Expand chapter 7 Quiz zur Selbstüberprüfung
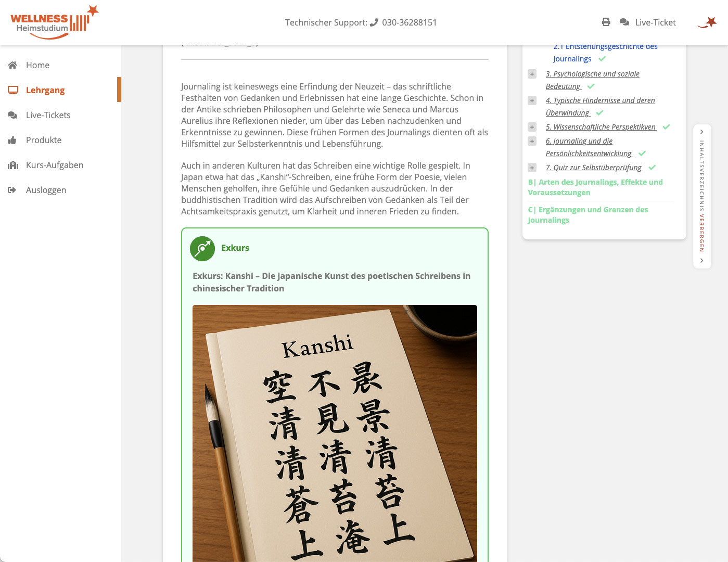 pos(532,168)
